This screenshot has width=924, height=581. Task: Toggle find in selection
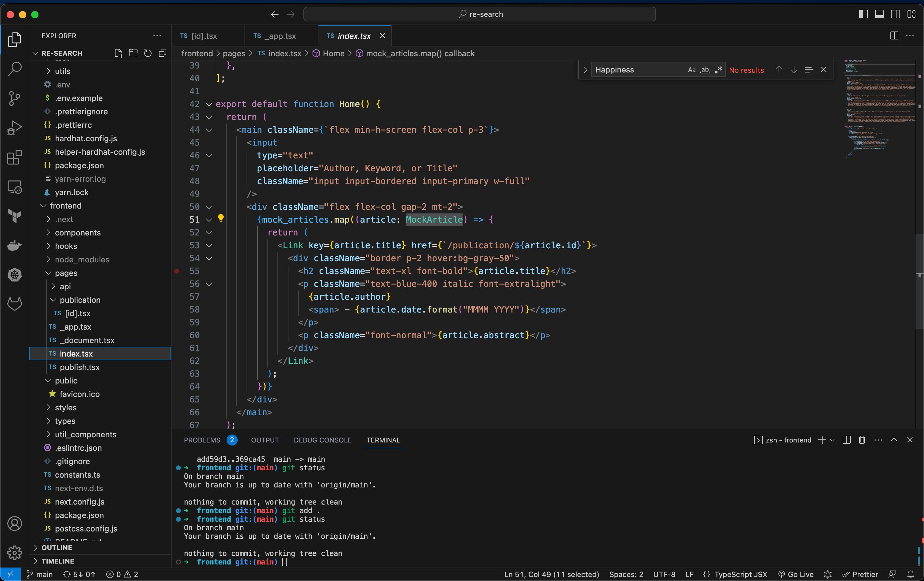[809, 69]
